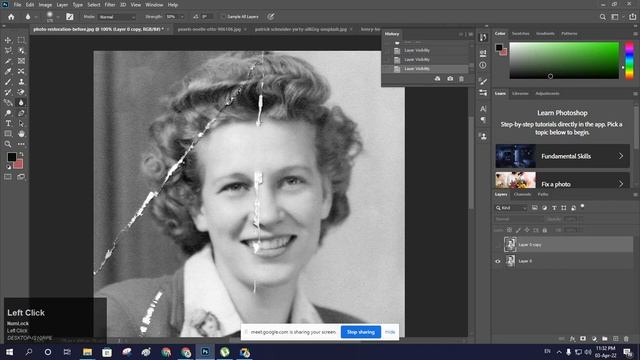Open the Fix a photo tutorial card
Screen dimensions: 640x360
pyautogui.click(x=562, y=180)
